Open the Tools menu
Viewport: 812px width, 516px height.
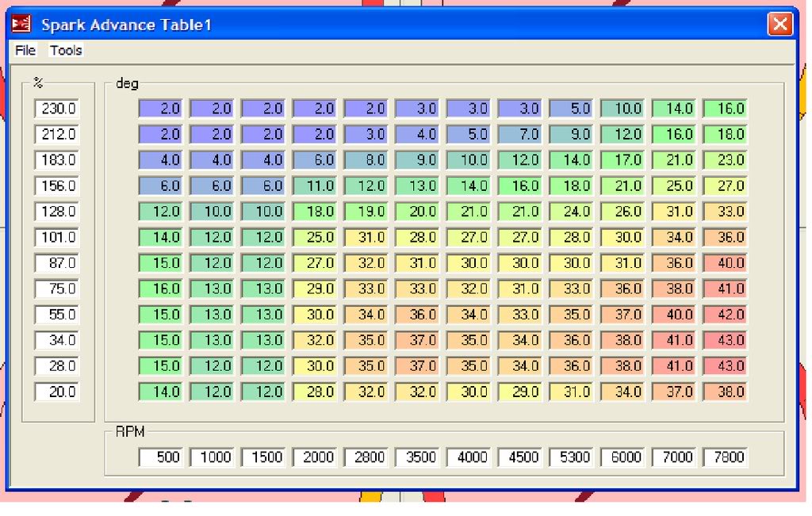click(x=65, y=50)
